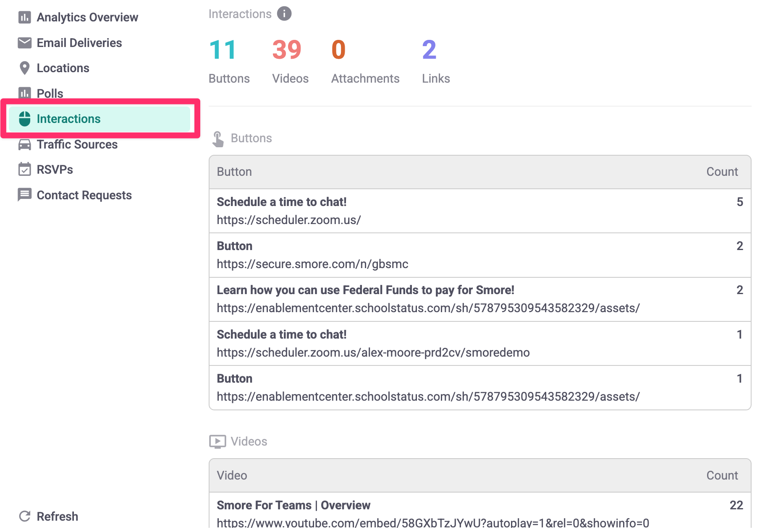Image resolution: width=765 pixels, height=532 pixels.
Task: Open the scheduler.zoom.us/ button link
Action: pos(288,220)
